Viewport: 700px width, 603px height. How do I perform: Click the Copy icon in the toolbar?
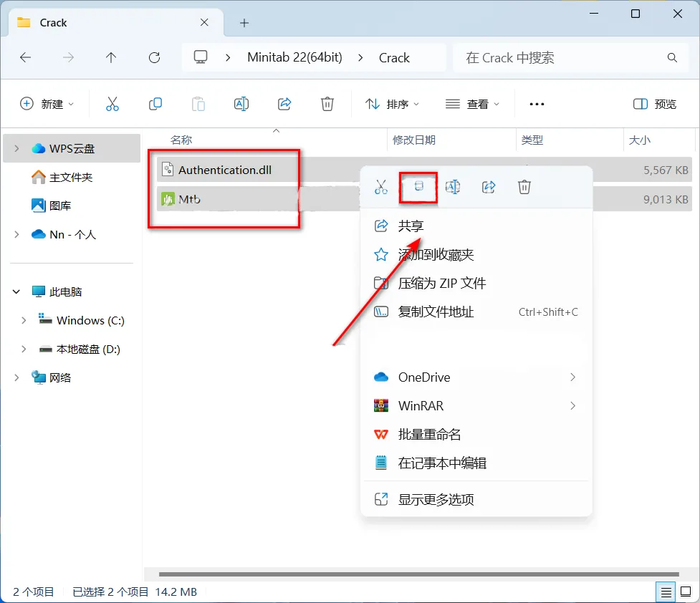pos(155,104)
